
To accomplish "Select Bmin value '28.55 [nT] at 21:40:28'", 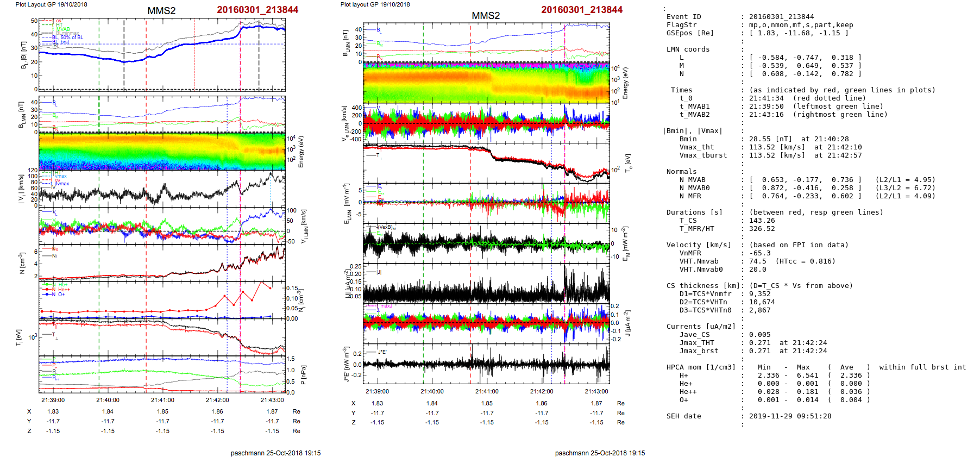I will pyautogui.click(x=799, y=139).
